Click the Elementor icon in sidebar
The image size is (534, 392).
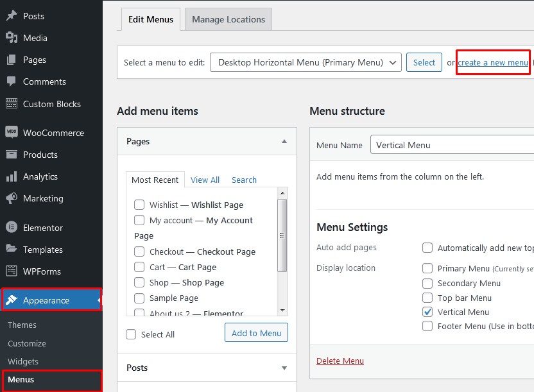pyautogui.click(x=12, y=228)
